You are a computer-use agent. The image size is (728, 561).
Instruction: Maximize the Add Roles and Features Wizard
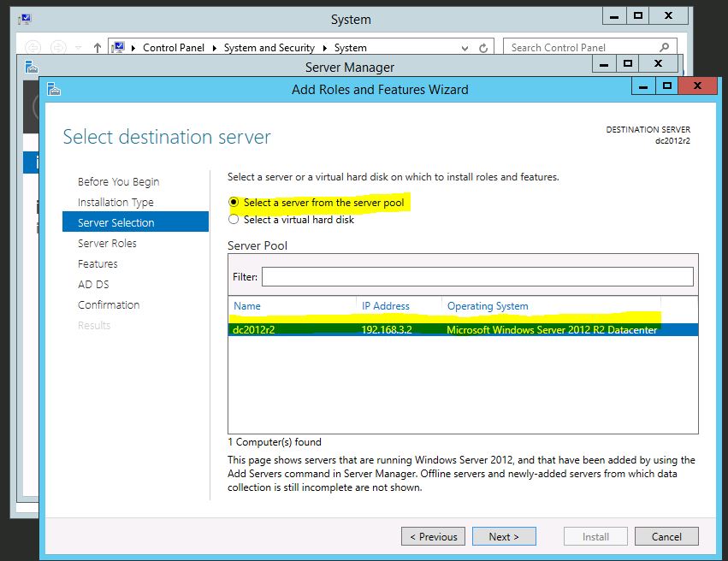(667, 86)
